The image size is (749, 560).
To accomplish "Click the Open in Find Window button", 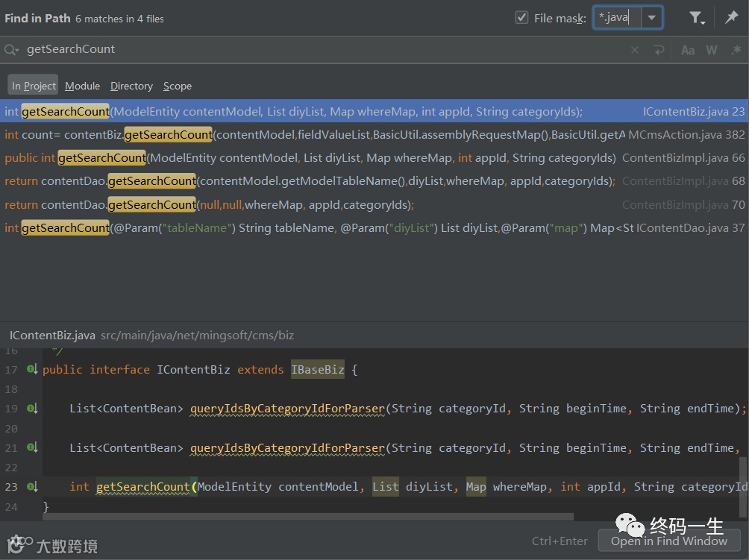I will click(668, 541).
